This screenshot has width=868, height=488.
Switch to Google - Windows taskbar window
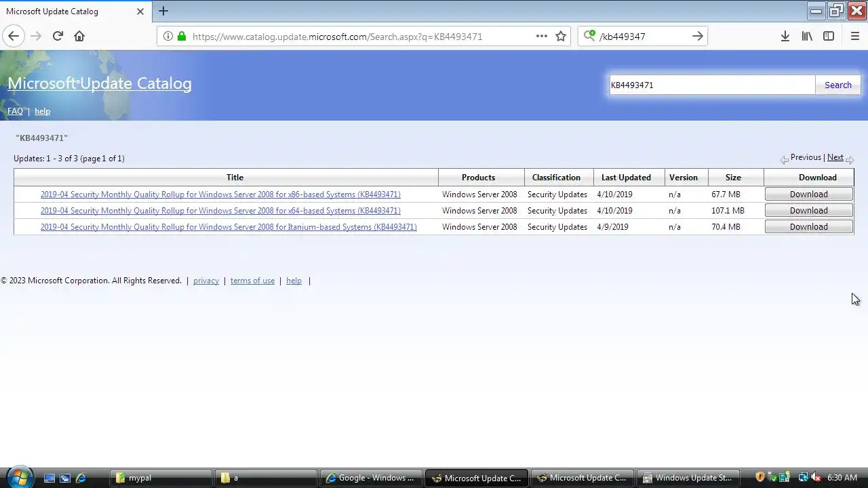371,478
